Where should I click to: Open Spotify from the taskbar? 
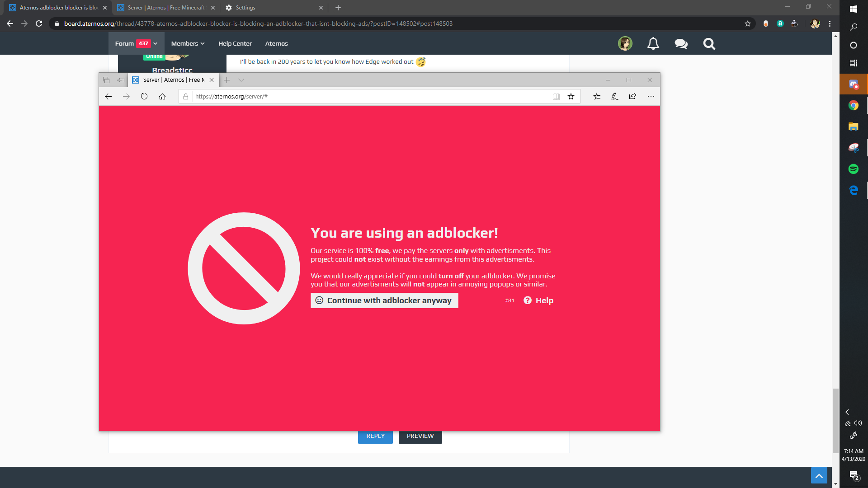854,169
